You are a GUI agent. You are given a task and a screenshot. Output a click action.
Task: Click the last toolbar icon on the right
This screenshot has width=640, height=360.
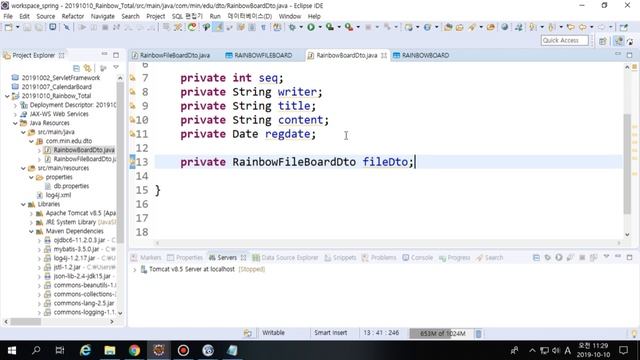tap(623, 27)
